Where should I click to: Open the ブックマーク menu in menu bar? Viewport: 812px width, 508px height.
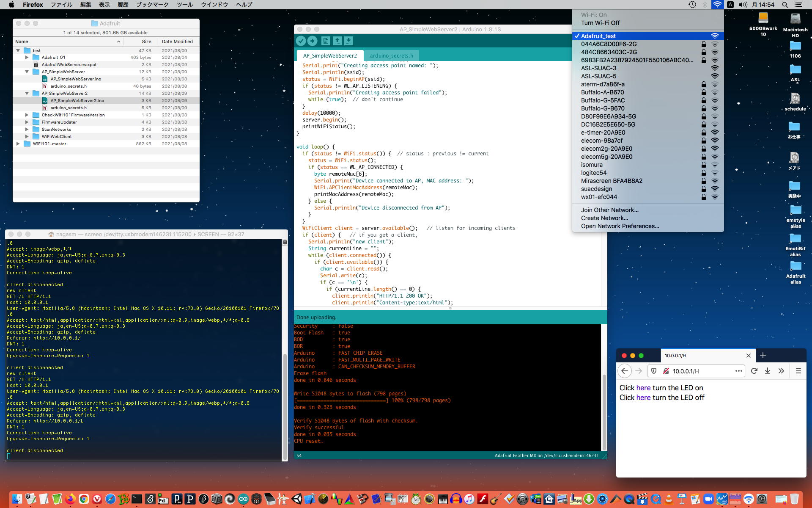[x=152, y=5]
